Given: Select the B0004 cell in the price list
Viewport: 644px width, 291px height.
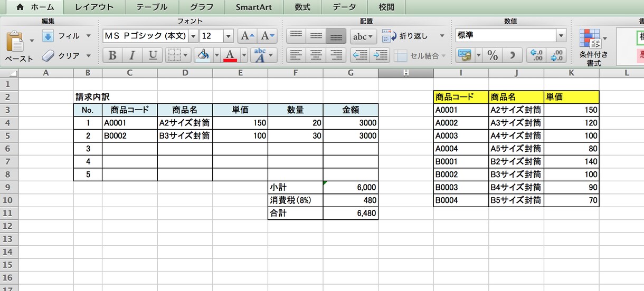Looking at the screenshot, I should (461, 200).
